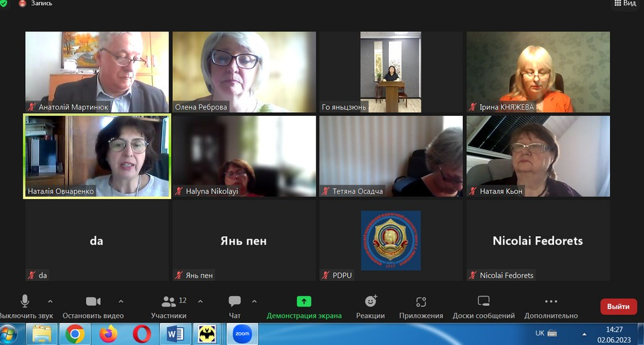Select Наталія Овчаренко active speaker tile
Image resolution: width=644 pixels, height=345 pixels.
pyautogui.click(x=97, y=156)
